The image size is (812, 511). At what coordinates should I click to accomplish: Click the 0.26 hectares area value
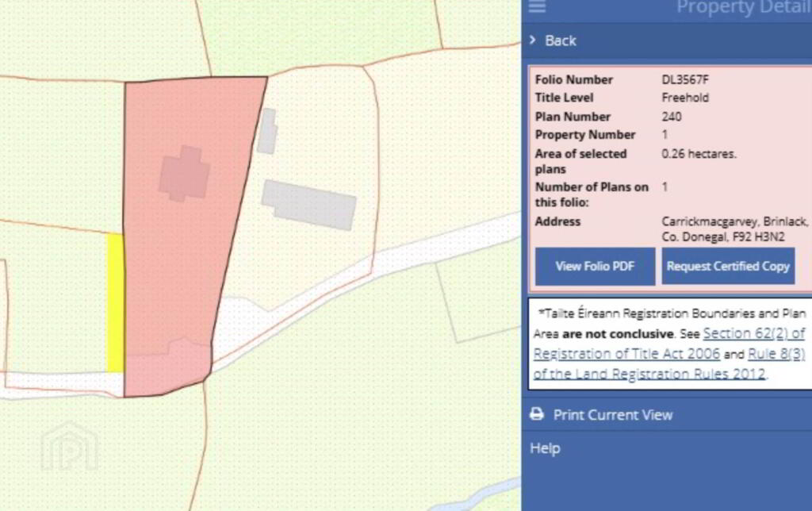(x=699, y=154)
